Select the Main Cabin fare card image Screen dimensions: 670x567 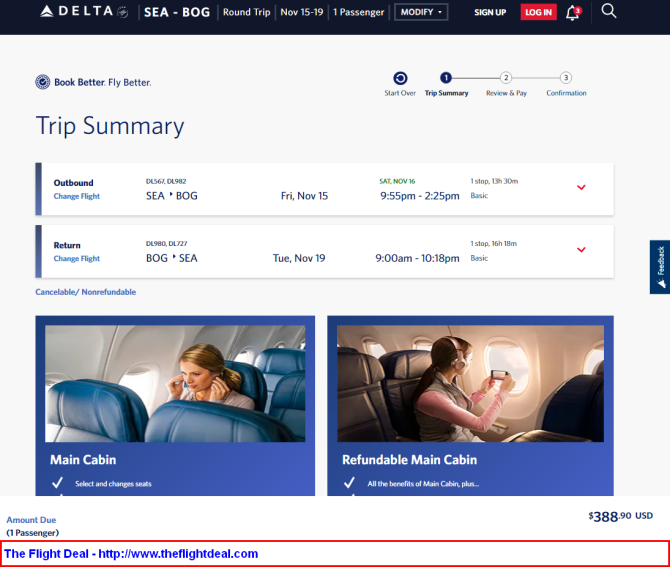[x=175, y=384]
